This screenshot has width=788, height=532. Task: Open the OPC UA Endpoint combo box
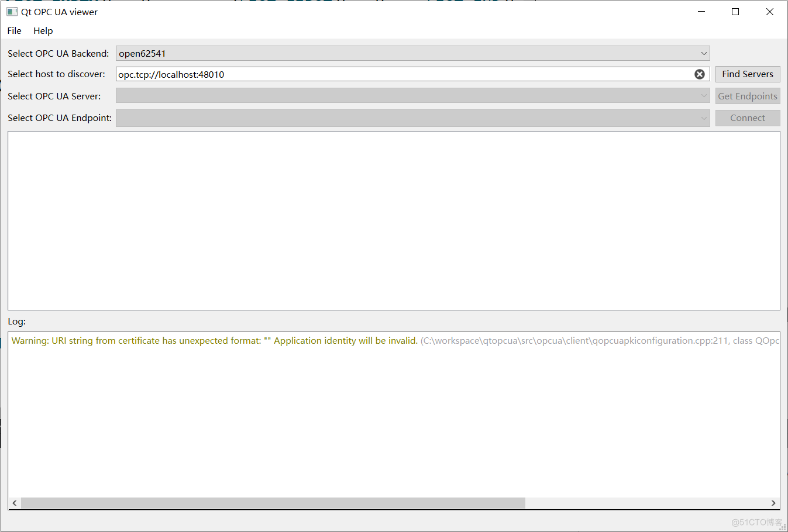point(412,118)
